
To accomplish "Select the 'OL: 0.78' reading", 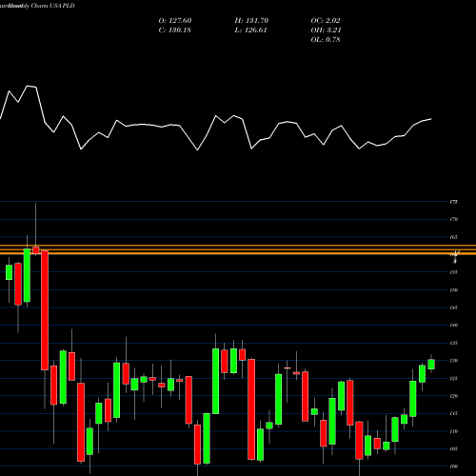I will (326, 40).
